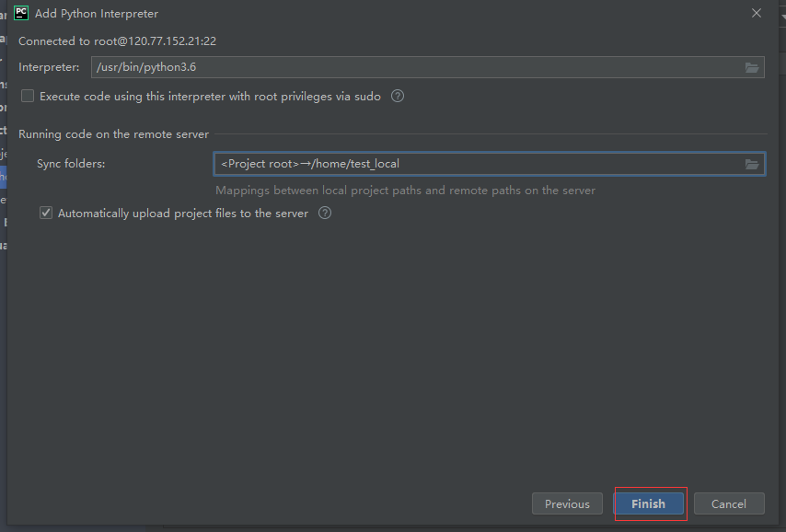Enable the run with sudo root privileges checkbox

click(x=28, y=96)
